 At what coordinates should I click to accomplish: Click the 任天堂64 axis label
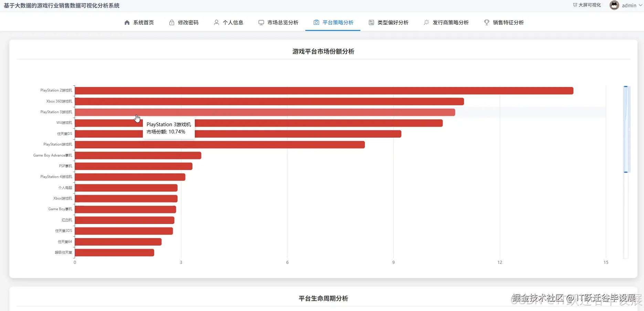pyautogui.click(x=65, y=242)
